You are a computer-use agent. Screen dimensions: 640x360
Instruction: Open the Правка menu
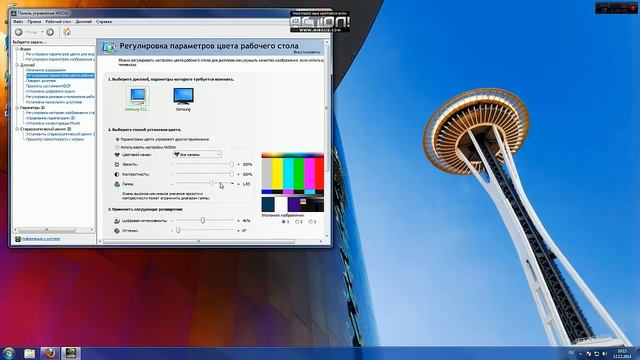(34, 22)
